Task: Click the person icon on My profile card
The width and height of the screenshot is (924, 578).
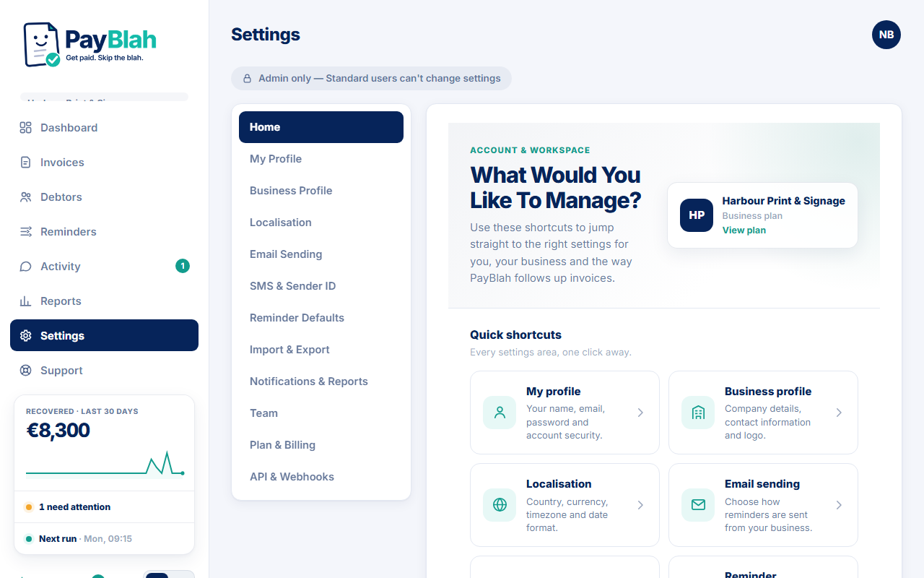Action: coord(500,413)
